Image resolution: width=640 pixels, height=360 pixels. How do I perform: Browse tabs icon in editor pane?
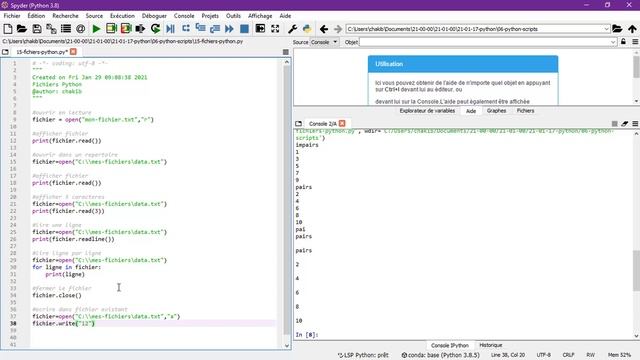coord(5,52)
